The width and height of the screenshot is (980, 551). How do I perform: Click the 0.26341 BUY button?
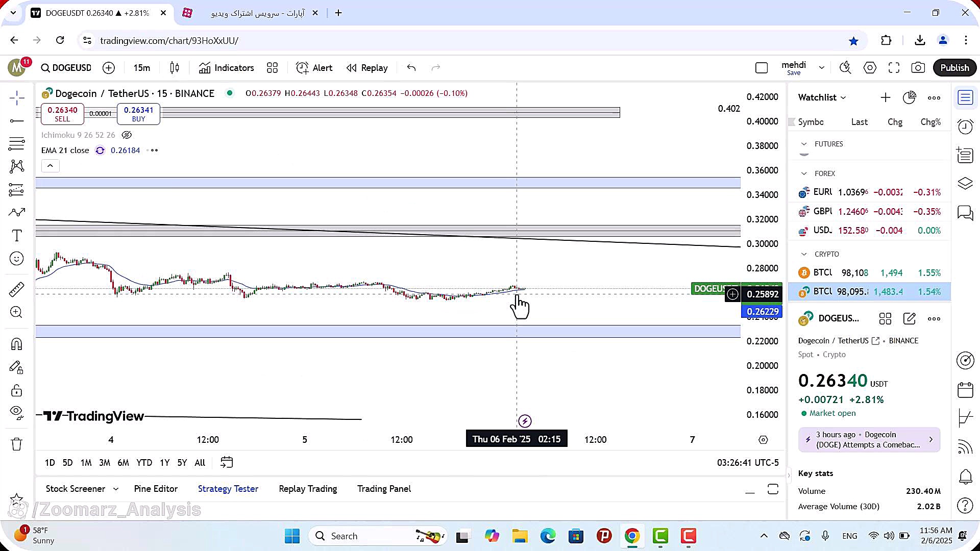click(x=138, y=114)
